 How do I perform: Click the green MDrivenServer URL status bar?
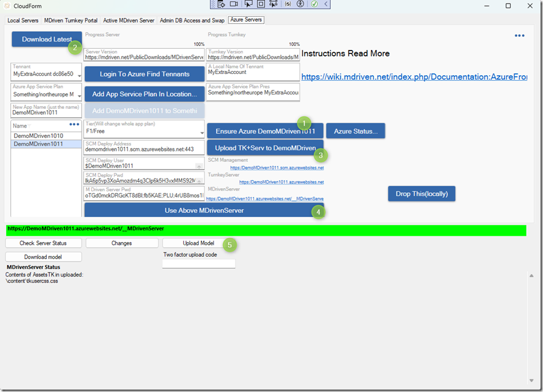pyautogui.click(x=266, y=230)
